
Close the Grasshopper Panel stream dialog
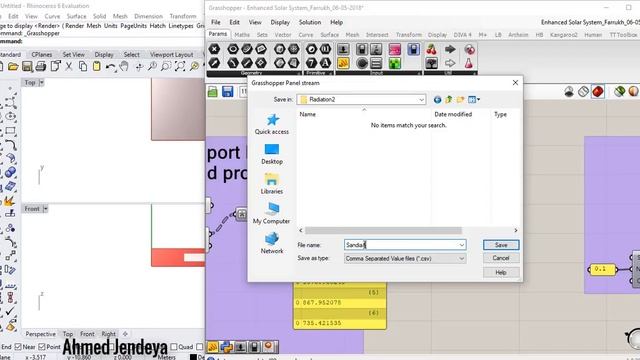515,83
